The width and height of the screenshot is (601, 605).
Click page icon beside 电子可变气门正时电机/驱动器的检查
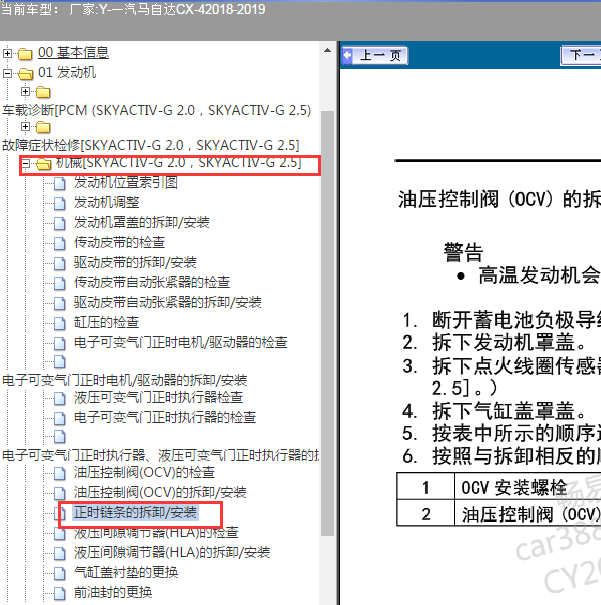(59, 343)
